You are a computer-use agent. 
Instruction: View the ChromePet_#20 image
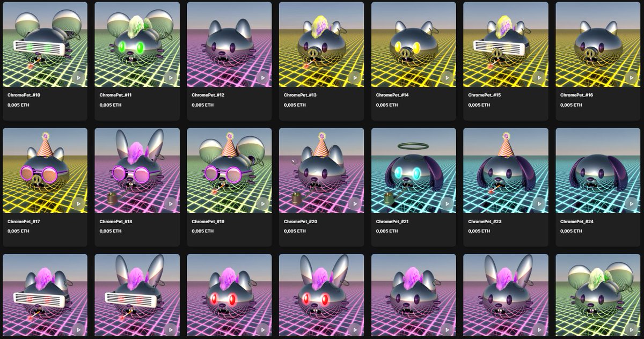pos(321,171)
